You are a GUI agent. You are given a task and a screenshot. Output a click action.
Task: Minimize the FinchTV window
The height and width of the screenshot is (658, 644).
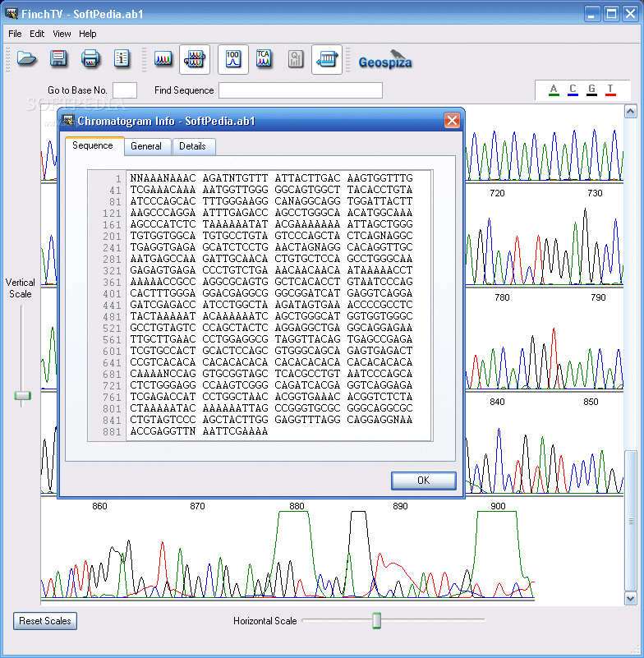point(592,14)
